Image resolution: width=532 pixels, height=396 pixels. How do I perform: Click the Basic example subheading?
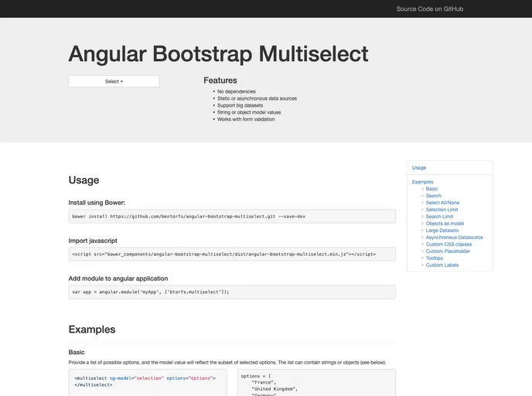pyautogui.click(x=77, y=352)
